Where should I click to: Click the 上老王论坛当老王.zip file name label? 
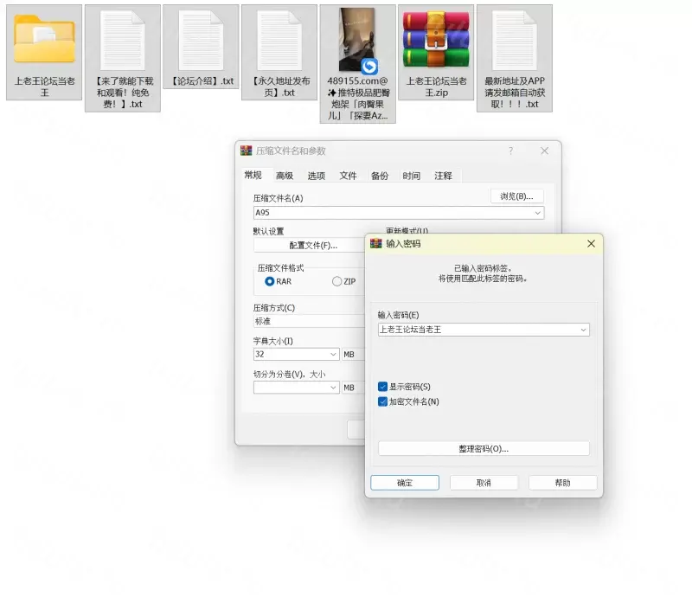tap(436, 87)
